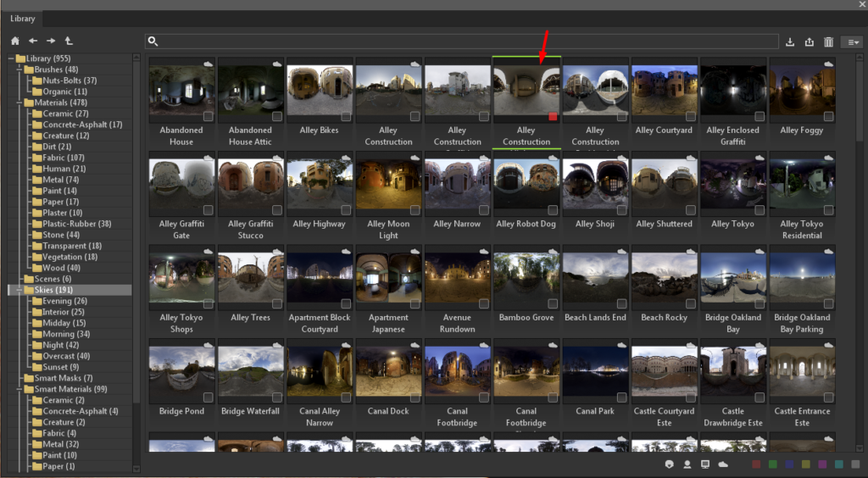Screen dimensions: 868x478
Task: Open the Night (42) skies folder
Action: 61,345
